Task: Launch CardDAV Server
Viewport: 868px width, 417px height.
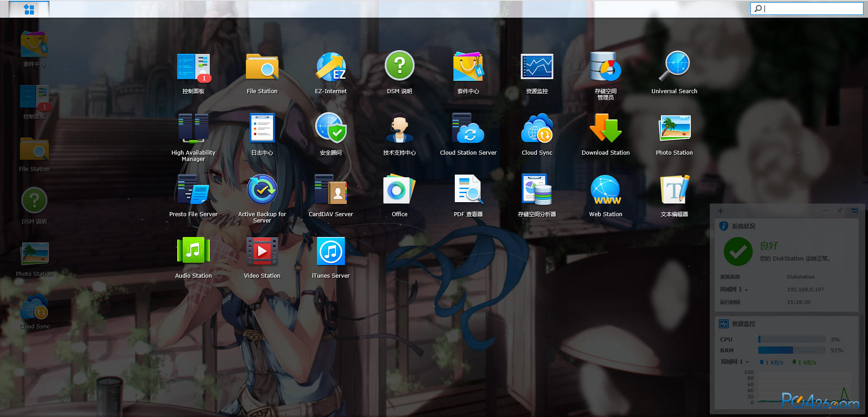Action: pos(331,190)
